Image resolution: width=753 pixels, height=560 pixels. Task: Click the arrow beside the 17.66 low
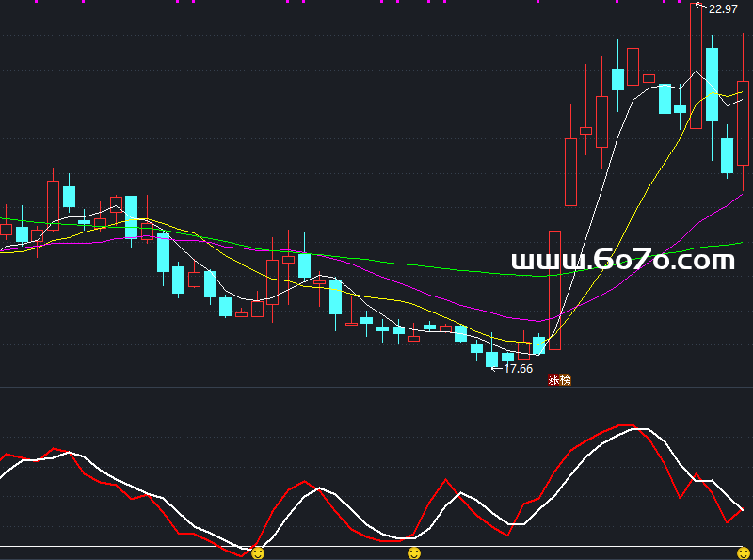[x=497, y=369]
